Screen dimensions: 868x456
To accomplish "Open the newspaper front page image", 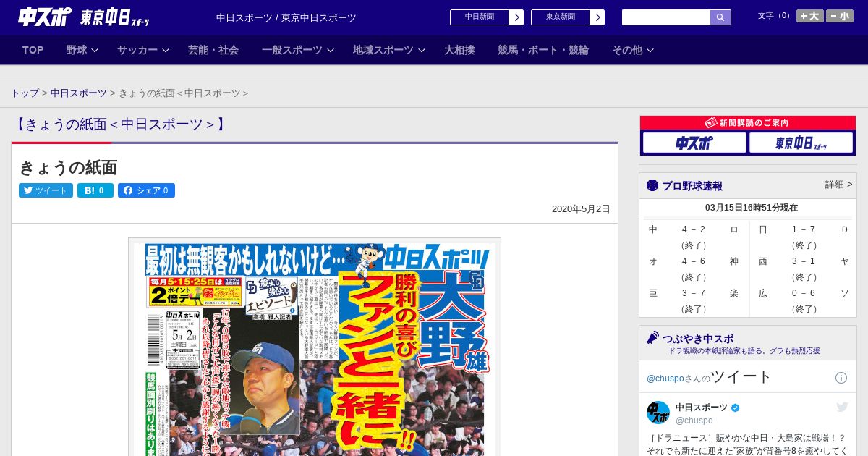I will 315,349.
